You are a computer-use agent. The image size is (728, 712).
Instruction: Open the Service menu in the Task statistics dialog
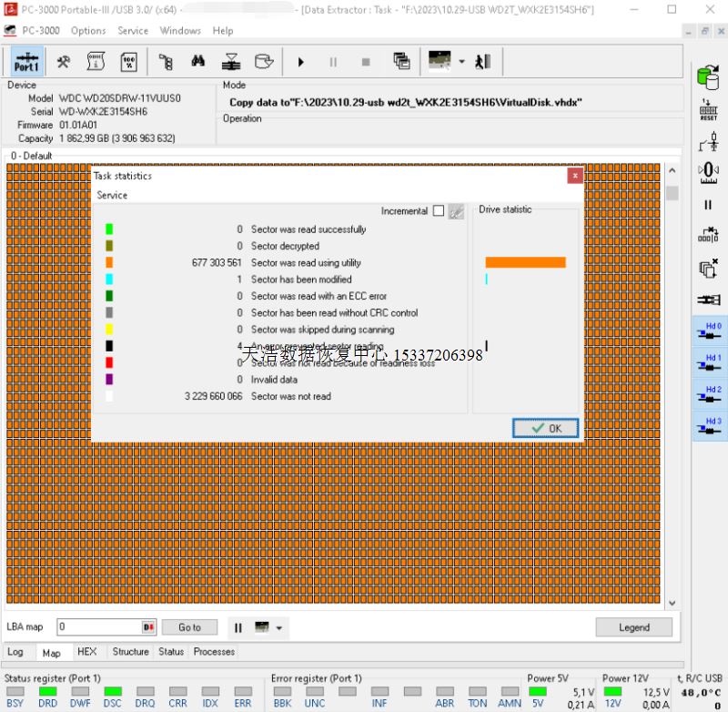click(x=112, y=195)
